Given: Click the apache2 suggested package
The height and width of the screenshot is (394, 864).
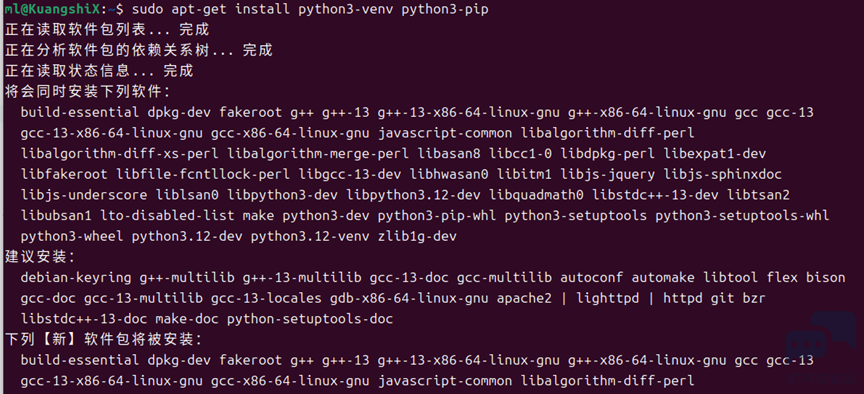Looking at the screenshot, I should tap(524, 299).
